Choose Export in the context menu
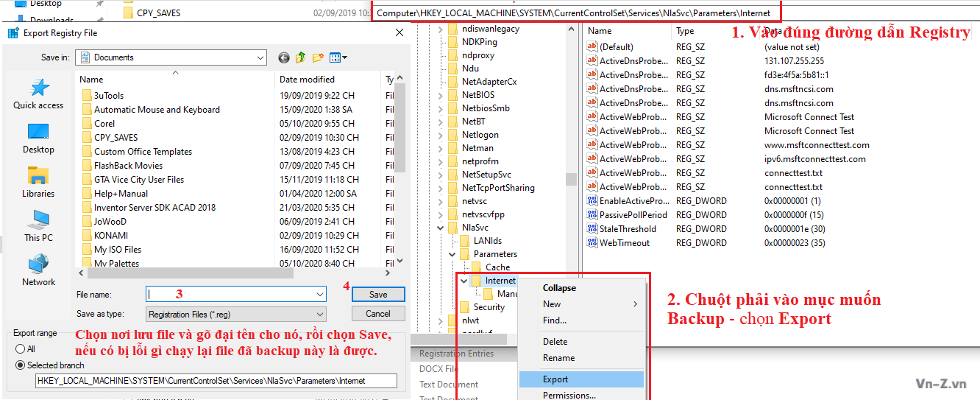The width and height of the screenshot is (980, 400). (581, 379)
